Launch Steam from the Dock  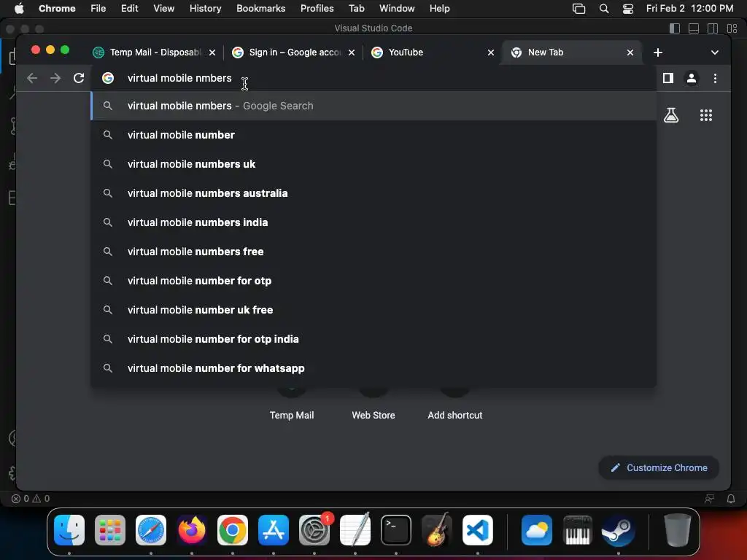pos(619,530)
